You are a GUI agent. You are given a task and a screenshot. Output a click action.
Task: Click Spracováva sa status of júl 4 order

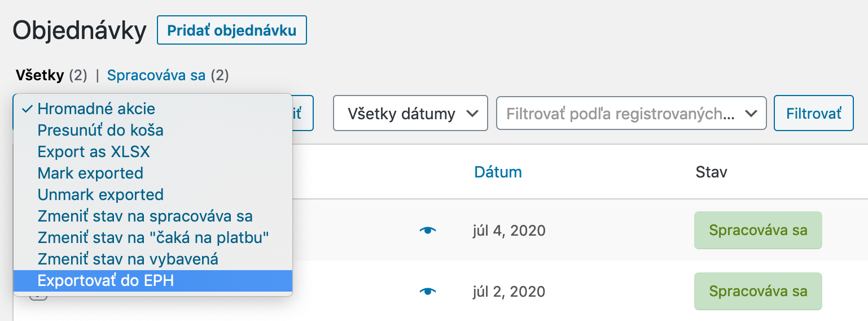point(757,230)
